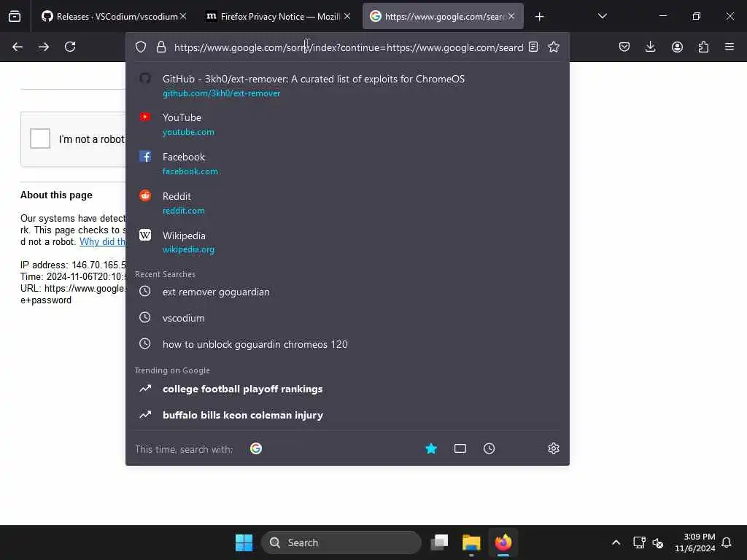Open the clock showing 3:09 PM

(695, 542)
